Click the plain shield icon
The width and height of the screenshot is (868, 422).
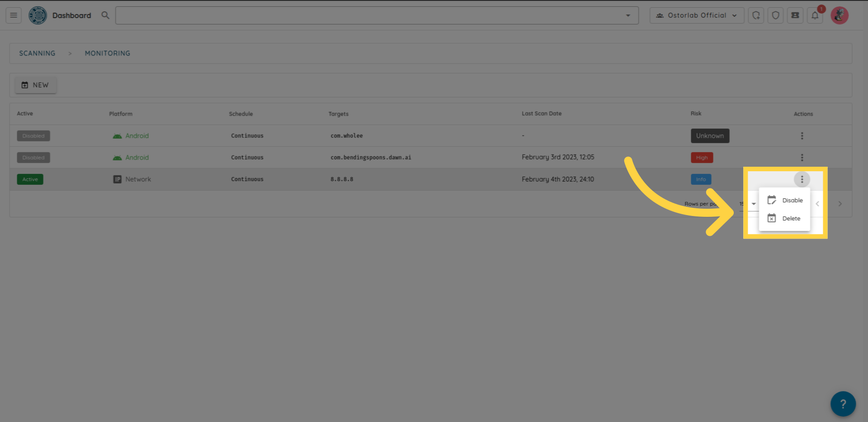click(775, 15)
